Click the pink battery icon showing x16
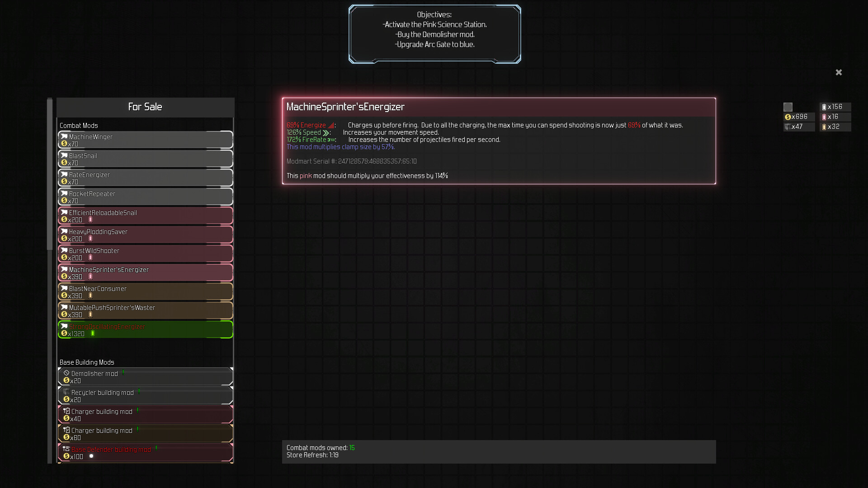 click(x=825, y=117)
